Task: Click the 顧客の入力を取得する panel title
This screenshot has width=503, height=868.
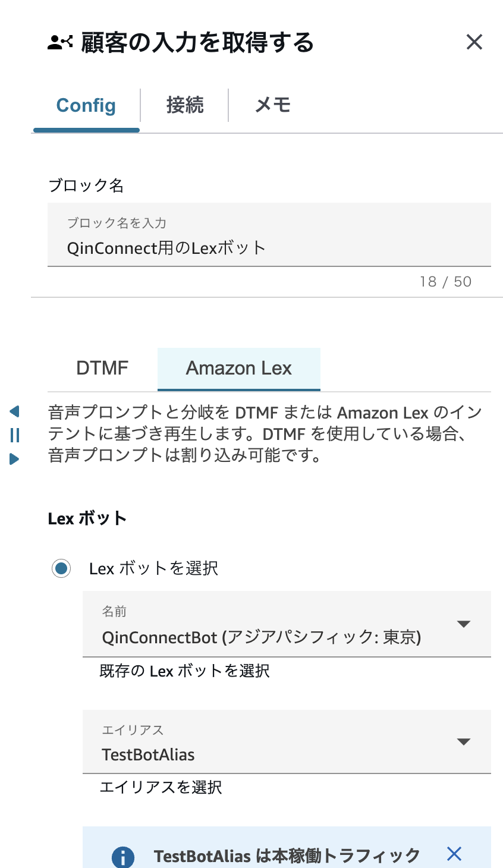Action: pyautogui.click(x=197, y=43)
